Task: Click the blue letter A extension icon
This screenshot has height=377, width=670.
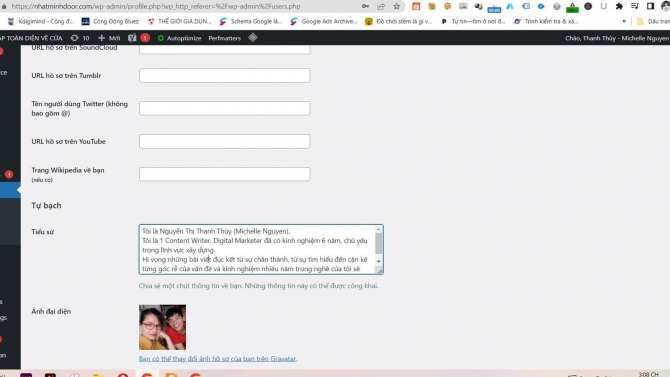Action: tap(510, 6)
